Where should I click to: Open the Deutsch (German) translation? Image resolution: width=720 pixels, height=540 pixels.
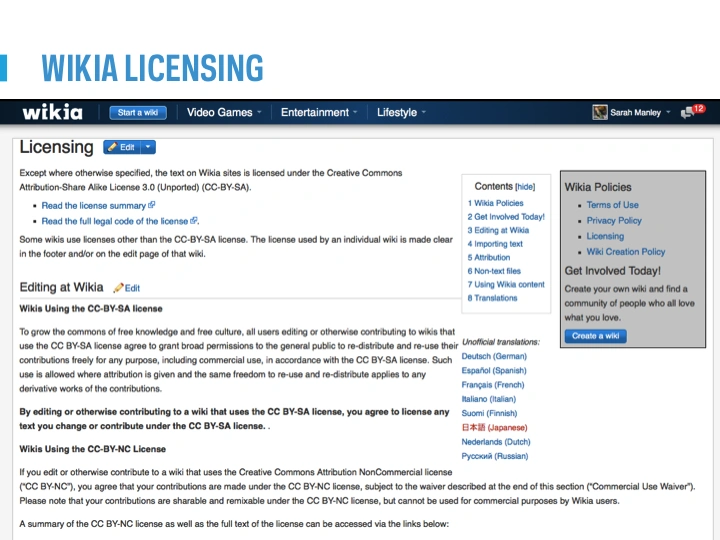(494, 356)
